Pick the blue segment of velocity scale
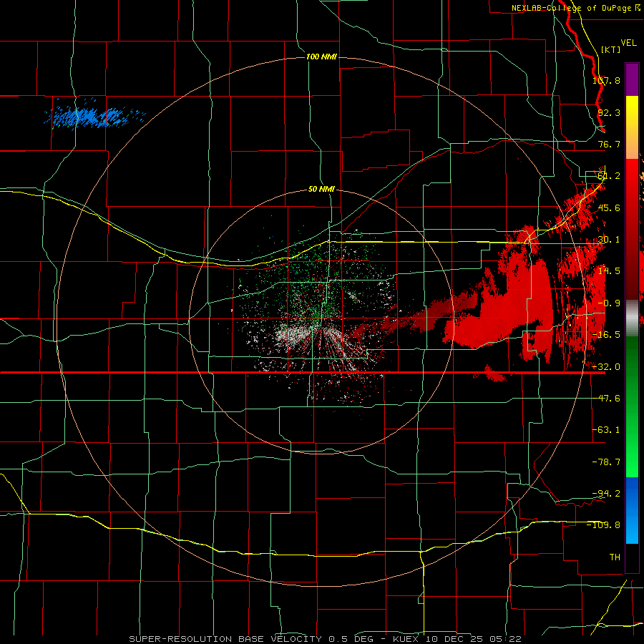The width and height of the screenshot is (644, 644). tap(632, 509)
